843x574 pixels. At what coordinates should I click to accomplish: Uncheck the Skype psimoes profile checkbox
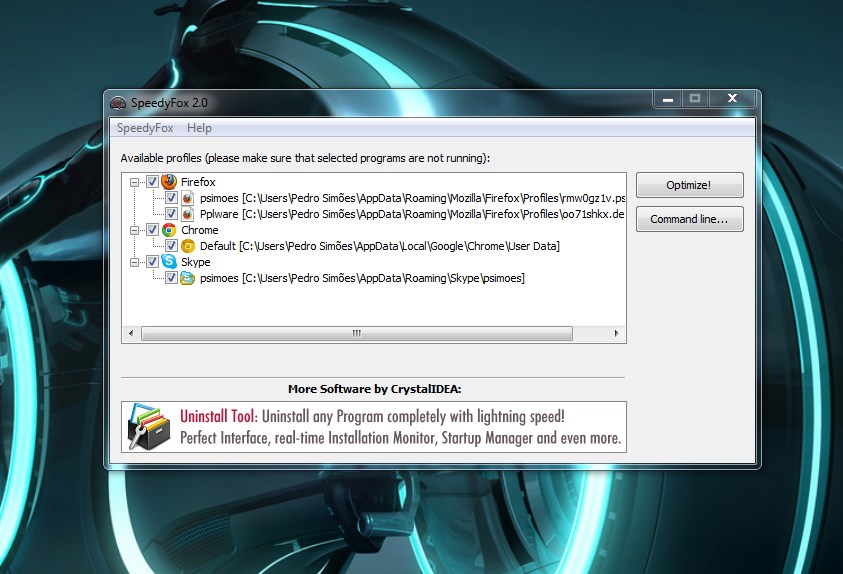171,278
